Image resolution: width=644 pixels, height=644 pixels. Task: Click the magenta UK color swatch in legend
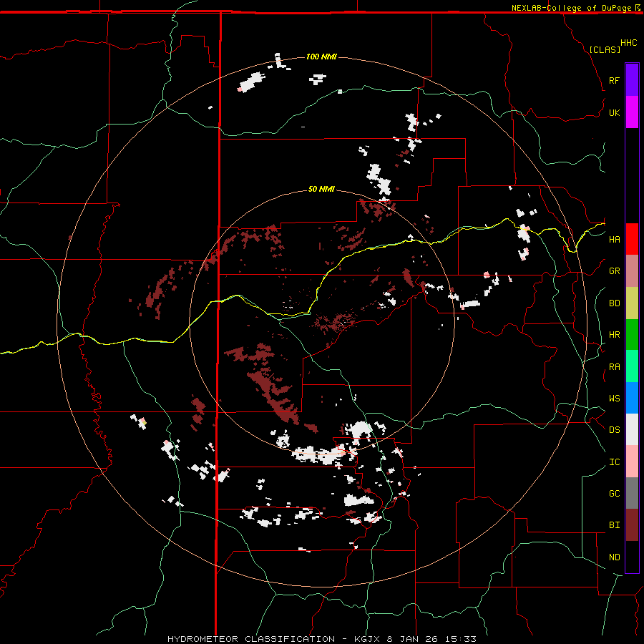click(x=632, y=112)
